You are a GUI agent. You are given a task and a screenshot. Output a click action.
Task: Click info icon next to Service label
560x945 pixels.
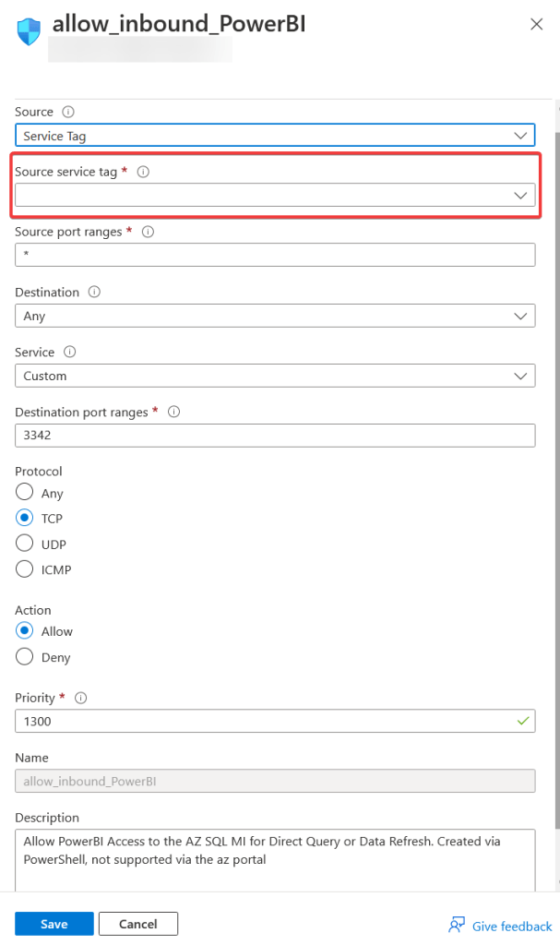tap(69, 352)
